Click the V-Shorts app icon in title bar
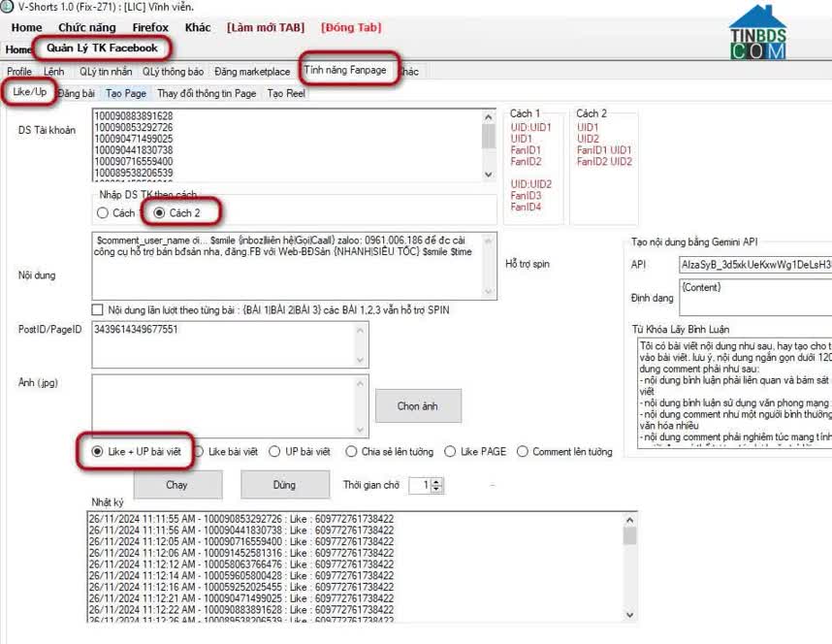The width and height of the screenshot is (832, 644). click(7, 7)
